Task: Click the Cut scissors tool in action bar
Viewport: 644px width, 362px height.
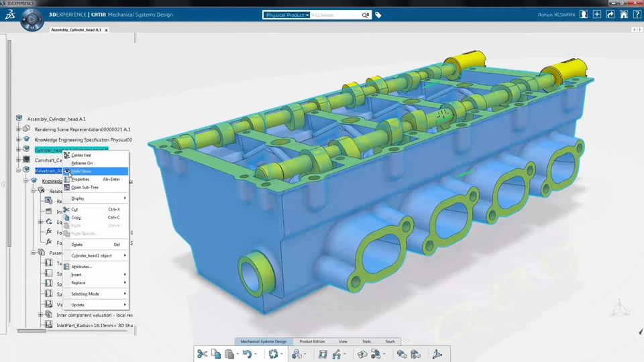Action: [202, 354]
